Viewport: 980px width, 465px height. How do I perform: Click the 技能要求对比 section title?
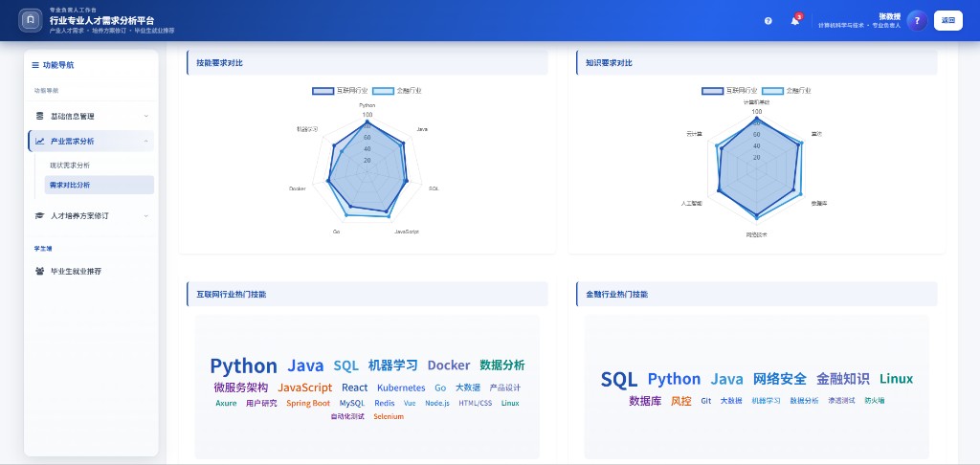coord(219,63)
